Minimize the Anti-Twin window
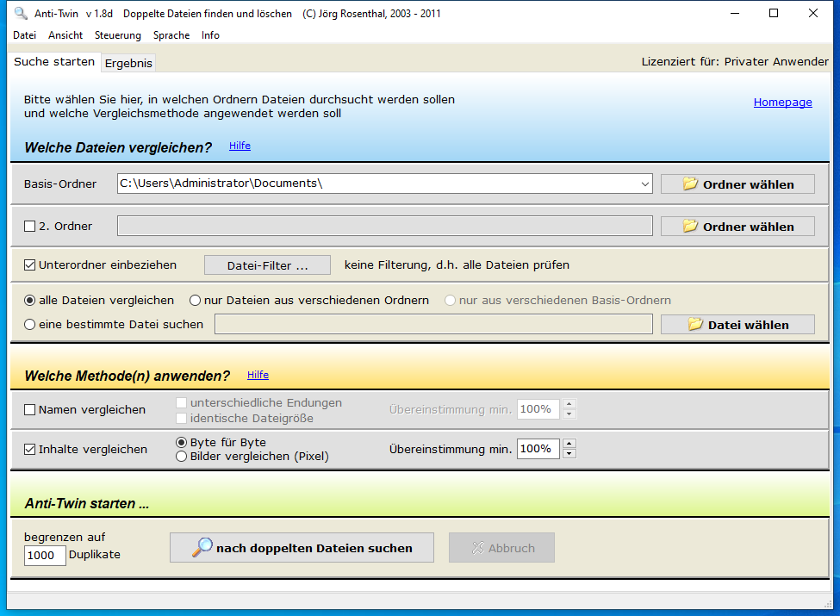This screenshot has width=840, height=616. (735, 13)
